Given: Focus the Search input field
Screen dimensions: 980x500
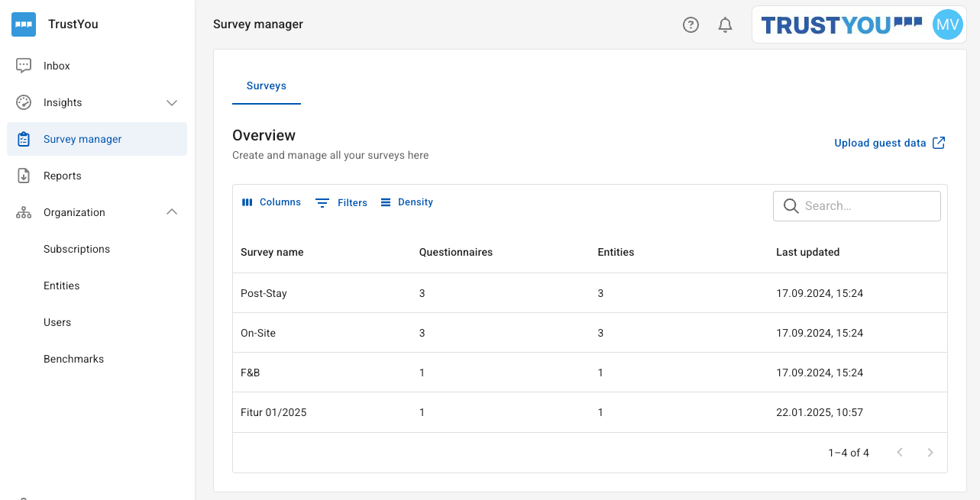Looking at the screenshot, I should pyautogui.click(x=857, y=206).
